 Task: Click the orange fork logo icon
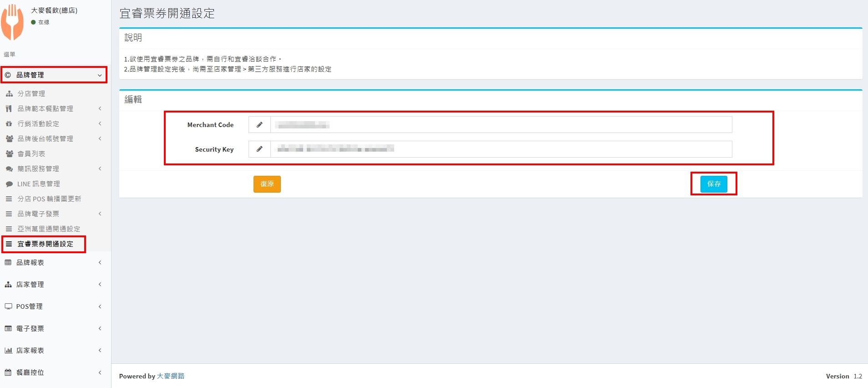[13, 22]
